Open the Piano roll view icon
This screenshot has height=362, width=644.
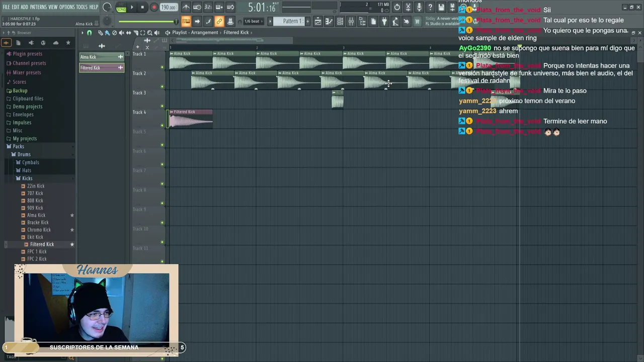(329, 21)
